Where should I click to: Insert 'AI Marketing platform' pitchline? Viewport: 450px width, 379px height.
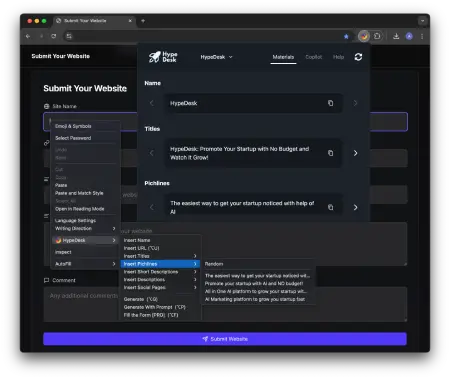point(257,299)
